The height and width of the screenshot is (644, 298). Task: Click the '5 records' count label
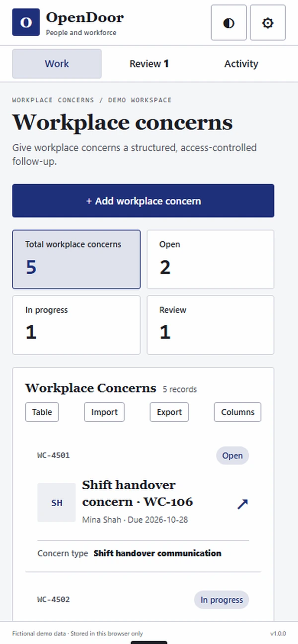tap(180, 389)
